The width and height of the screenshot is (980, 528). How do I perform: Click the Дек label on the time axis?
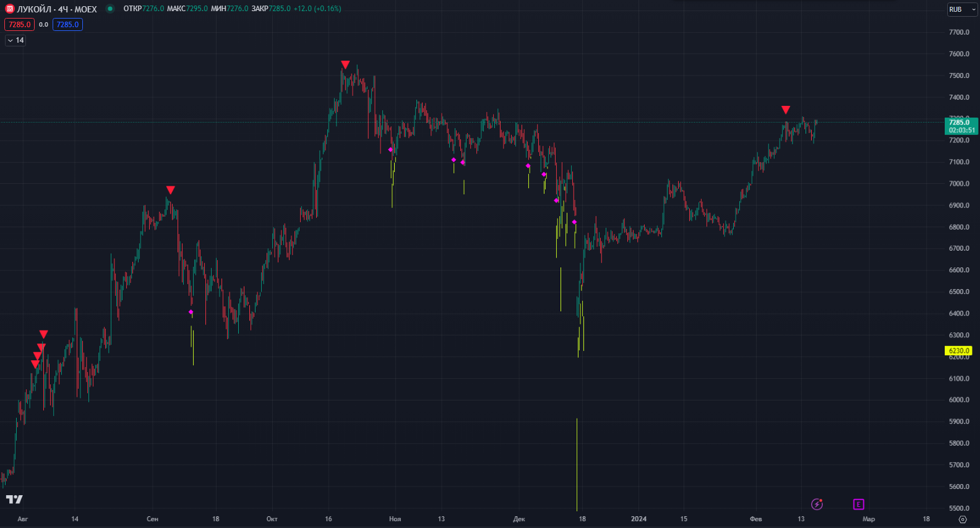coord(519,519)
